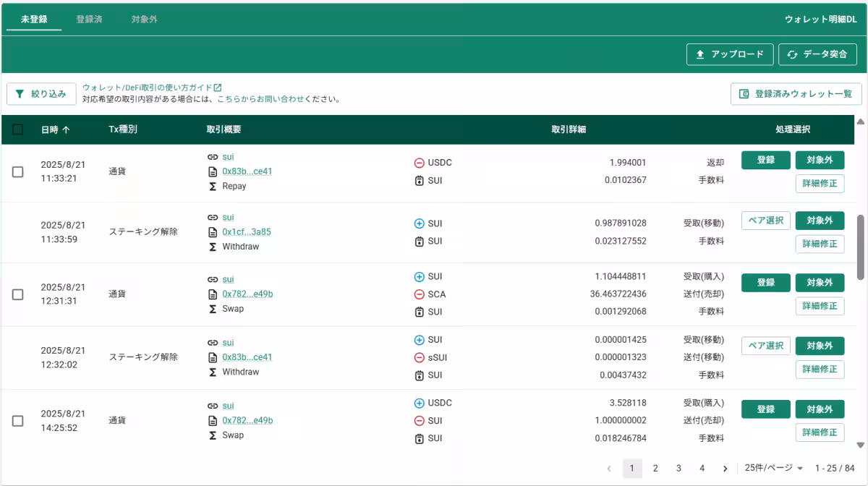The height and width of the screenshot is (486, 868).
Task: Click the wallet list icon in 登録済みウォレット一覧
Action: (744, 94)
